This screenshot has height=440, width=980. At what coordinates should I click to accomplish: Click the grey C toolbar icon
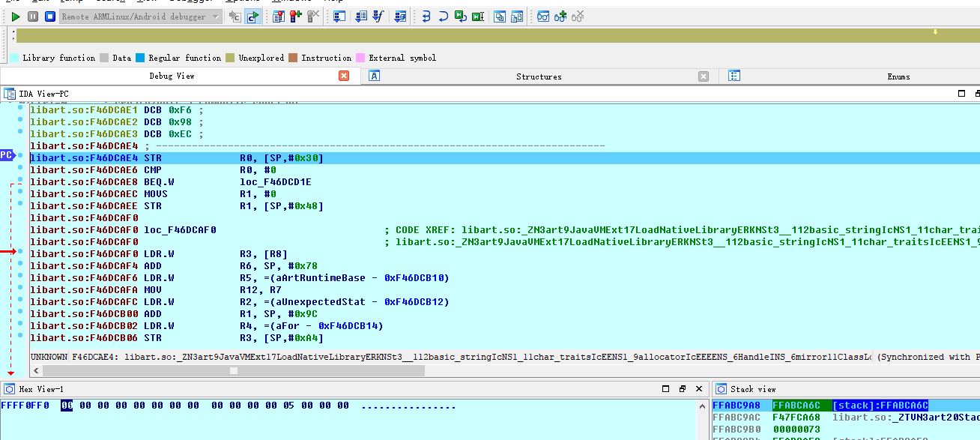[x=235, y=16]
